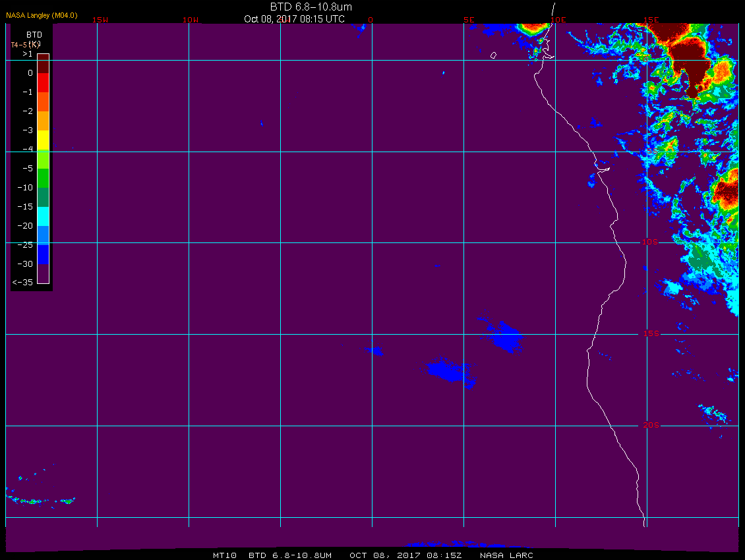Click the 0 longitude label
The height and width of the screenshot is (560, 745).
[371, 20]
